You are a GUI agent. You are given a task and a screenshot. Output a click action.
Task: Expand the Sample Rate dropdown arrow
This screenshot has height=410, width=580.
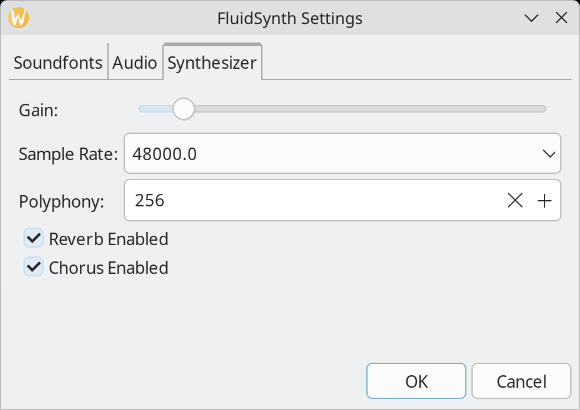click(x=549, y=154)
